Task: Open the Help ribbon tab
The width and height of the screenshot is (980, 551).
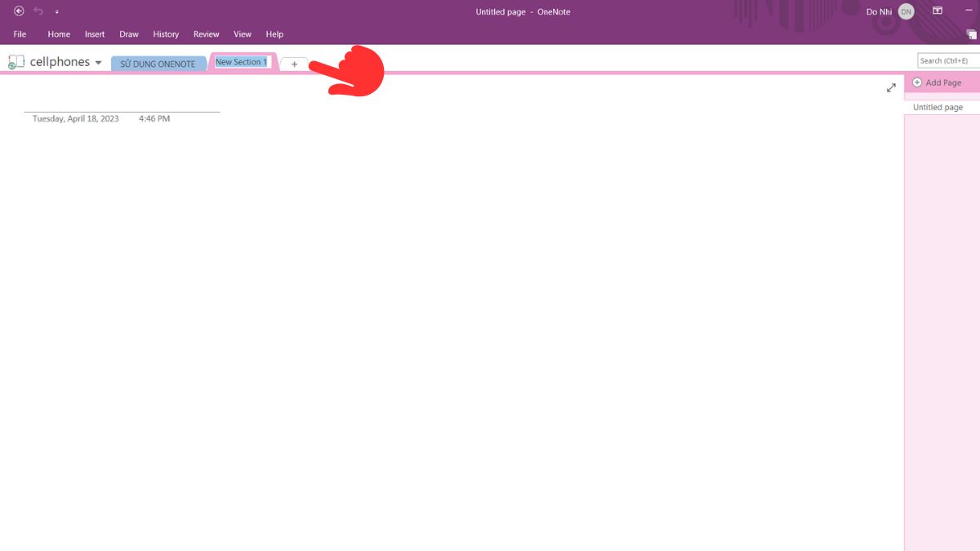Action: coord(274,34)
